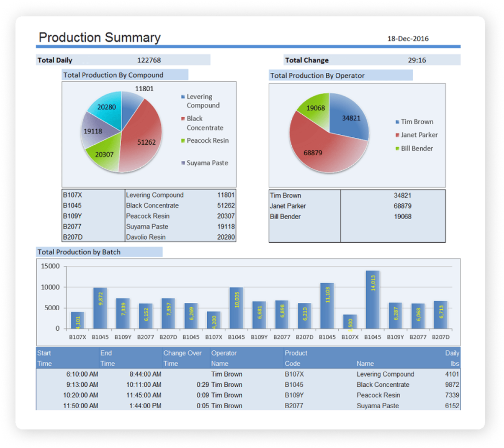This screenshot has width=504, height=448.
Task: Click the Operator Name column header
Action: click(x=224, y=358)
